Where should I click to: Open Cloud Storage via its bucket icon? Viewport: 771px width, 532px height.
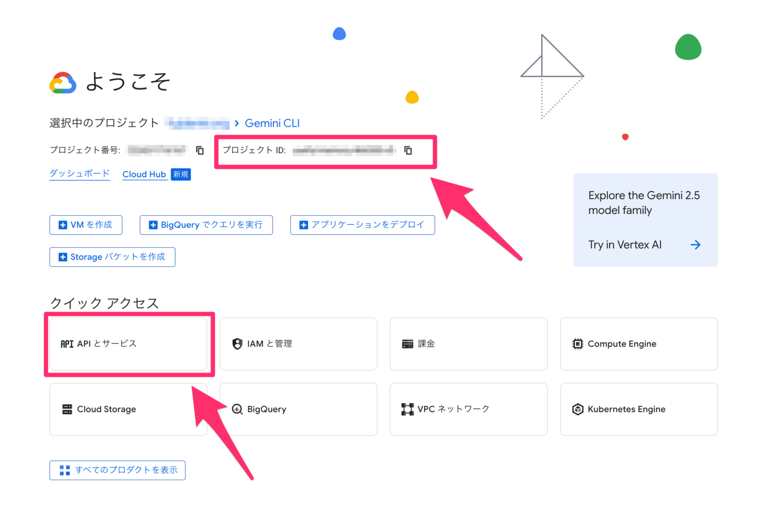pyautogui.click(x=67, y=409)
